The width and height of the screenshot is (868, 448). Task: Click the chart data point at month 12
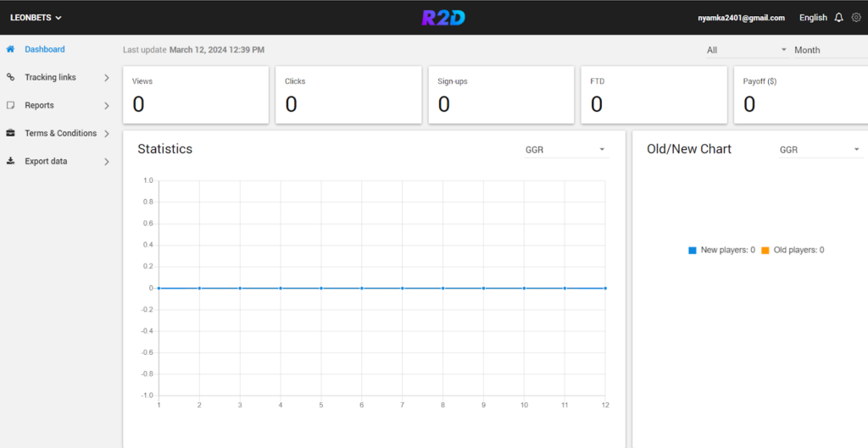pyautogui.click(x=605, y=288)
